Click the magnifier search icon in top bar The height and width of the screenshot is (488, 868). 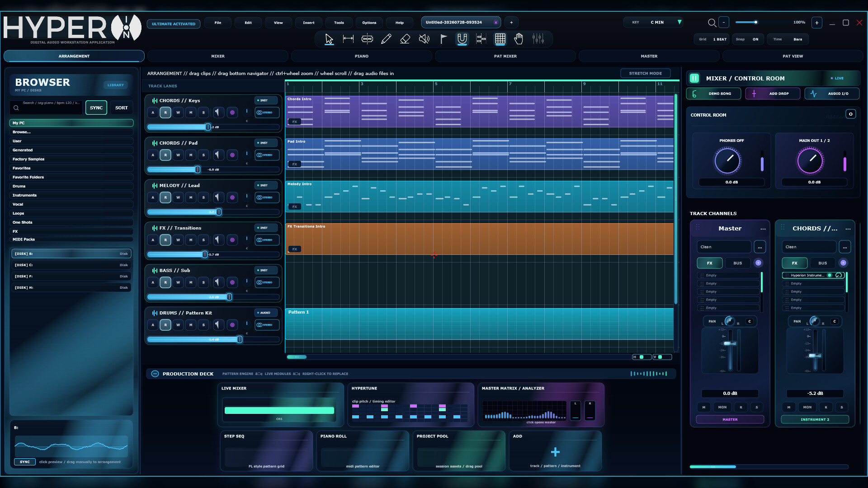pyautogui.click(x=712, y=23)
